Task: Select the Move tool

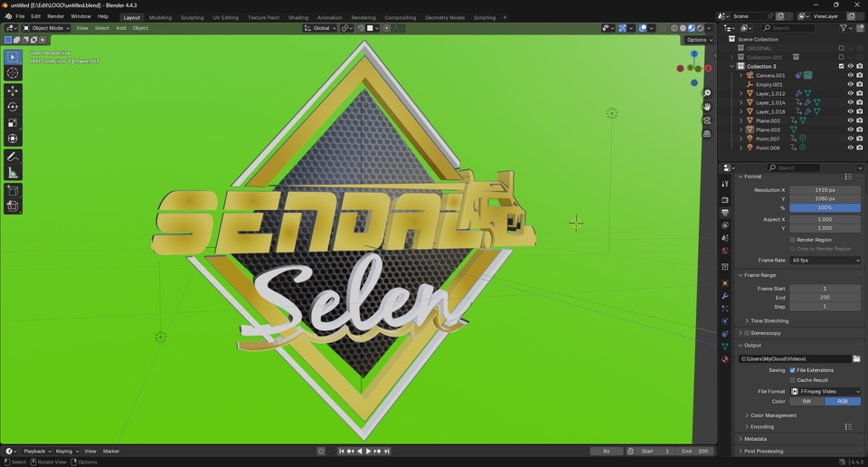Action: point(13,91)
